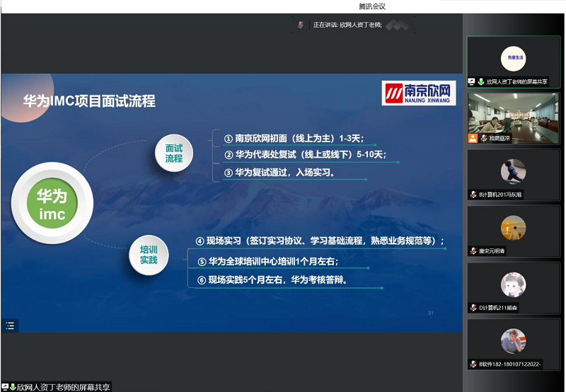566x392 pixels.
Task: Click orange user icon on 拾荫笙凉 tile
Action: pyautogui.click(x=473, y=138)
